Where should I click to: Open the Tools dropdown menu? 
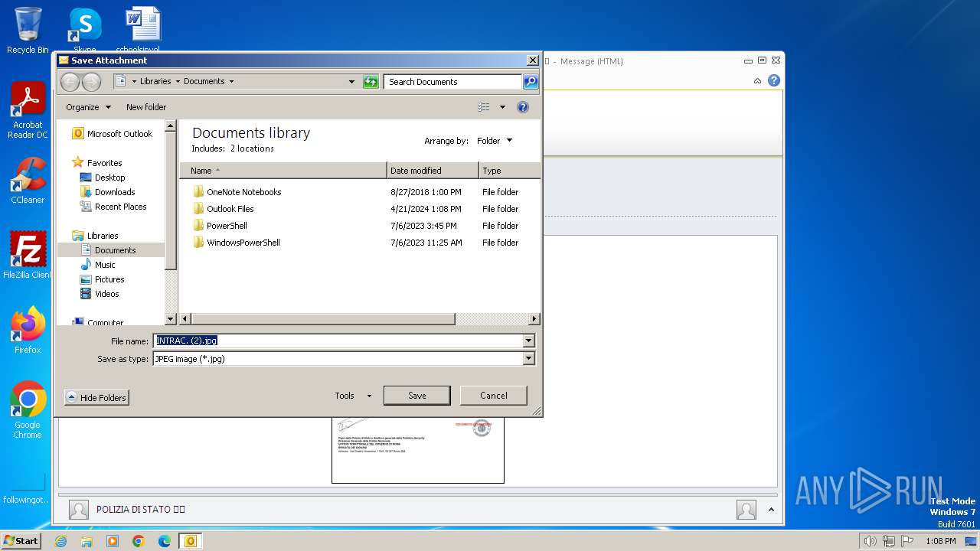(x=353, y=396)
